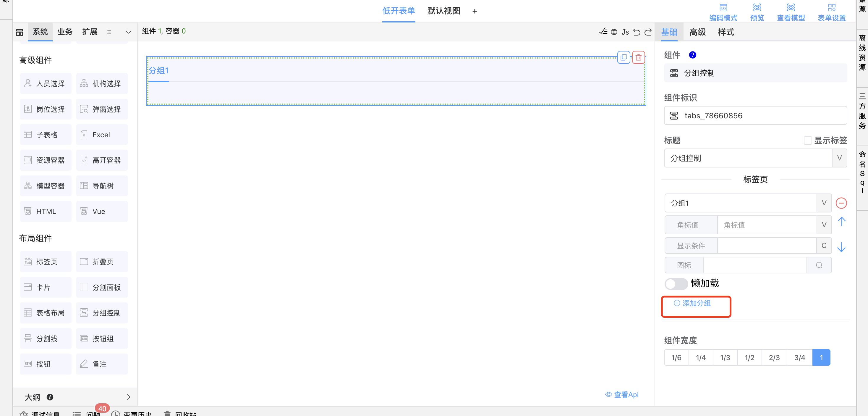Open dropdown chevron next to 扩展 tab
Viewport: 868px width, 416px height.
128,32
